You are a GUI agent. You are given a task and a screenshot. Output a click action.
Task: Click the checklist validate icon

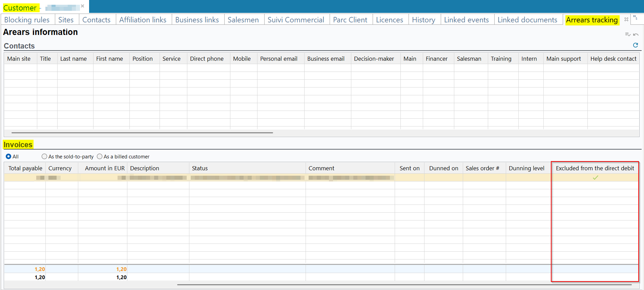[x=627, y=35]
